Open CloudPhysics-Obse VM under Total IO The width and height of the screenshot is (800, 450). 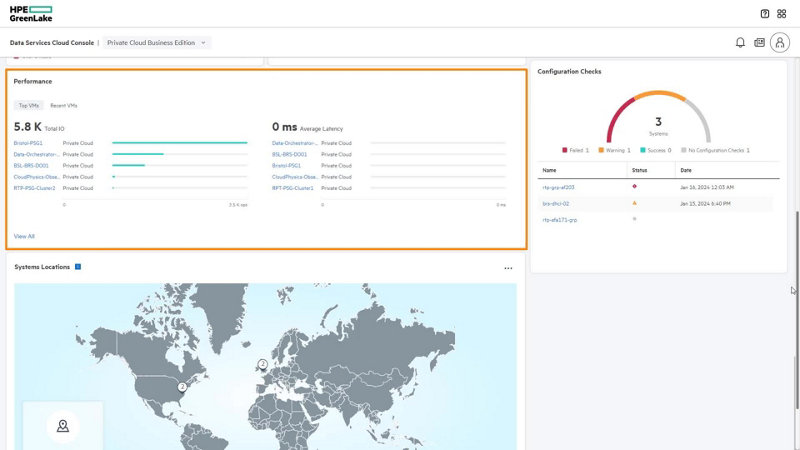click(x=36, y=177)
